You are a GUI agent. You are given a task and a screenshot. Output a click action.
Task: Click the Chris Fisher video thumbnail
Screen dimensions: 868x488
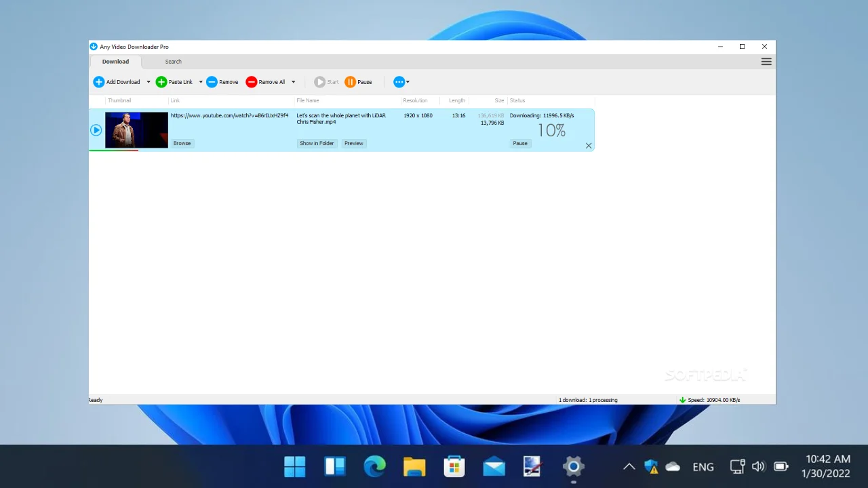(136, 130)
